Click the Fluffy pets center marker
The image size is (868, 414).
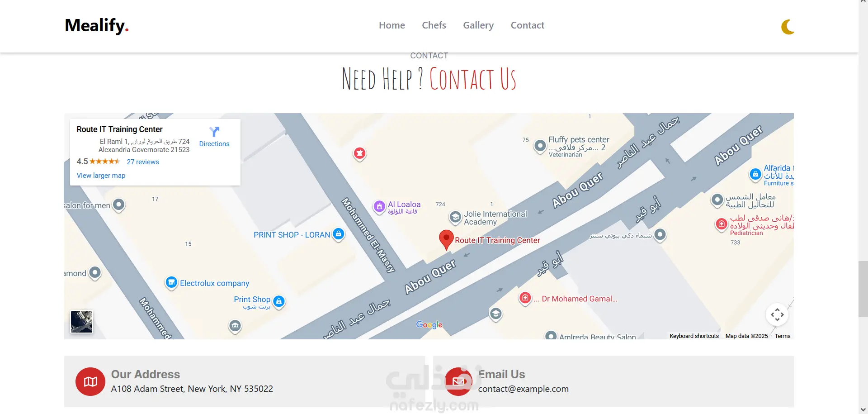(540, 146)
